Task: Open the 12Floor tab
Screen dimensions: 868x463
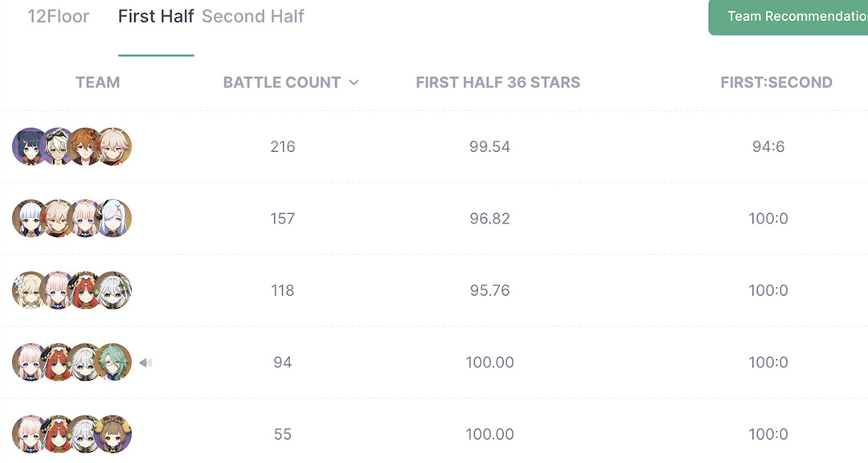Action: [x=58, y=17]
